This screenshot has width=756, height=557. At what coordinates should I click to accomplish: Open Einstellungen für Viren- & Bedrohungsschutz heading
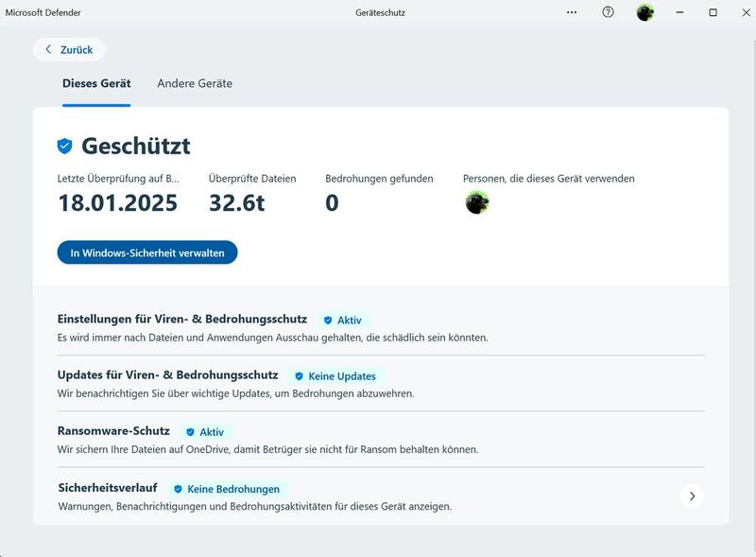182,319
